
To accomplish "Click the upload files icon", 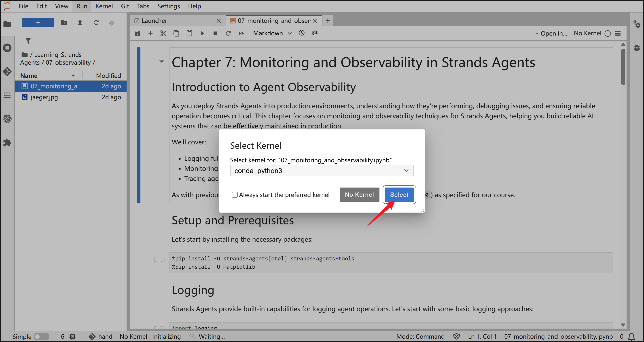I will pyautogui.click(x=80, y=23).
